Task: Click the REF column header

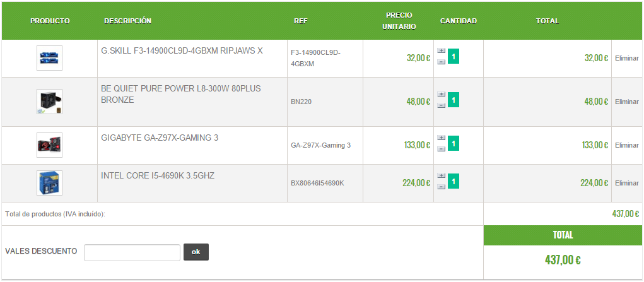Action: [301, 21]
